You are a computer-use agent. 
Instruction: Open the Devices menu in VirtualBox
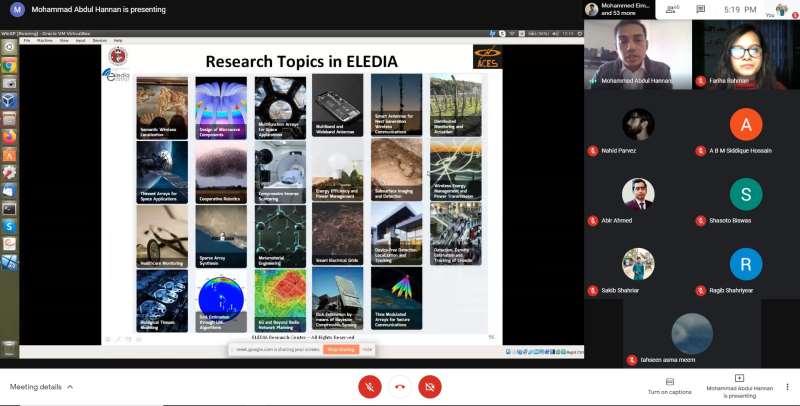pyautogui.click(x=99, y=40)
